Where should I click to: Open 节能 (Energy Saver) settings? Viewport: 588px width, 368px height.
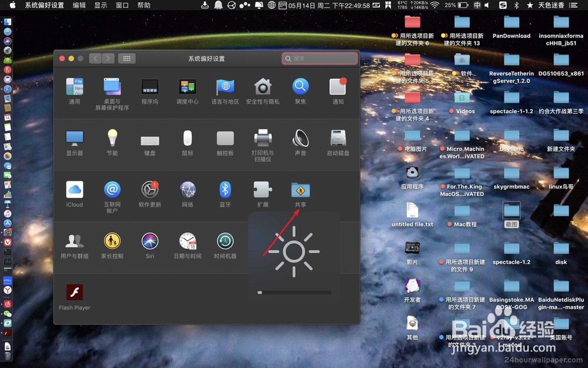point(112,138)
